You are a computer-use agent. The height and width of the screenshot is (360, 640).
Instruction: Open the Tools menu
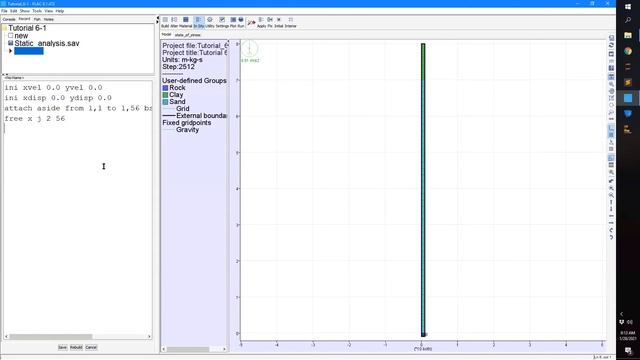37,11
